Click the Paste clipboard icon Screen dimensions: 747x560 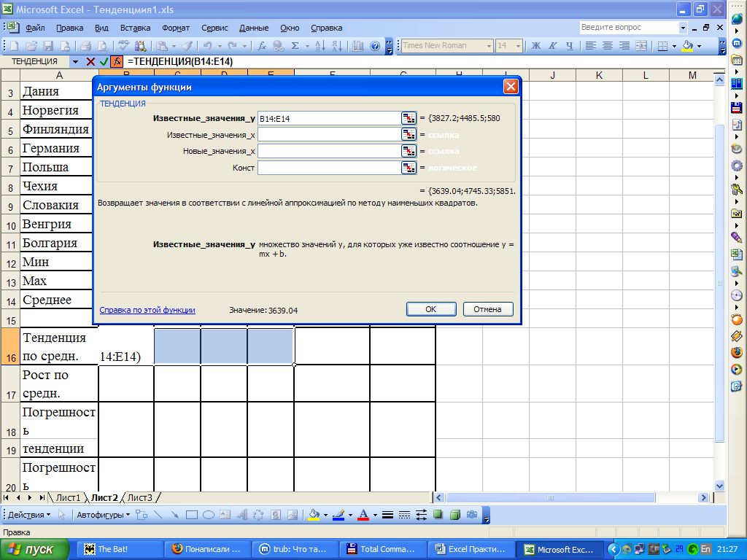[x=163, y=46]
